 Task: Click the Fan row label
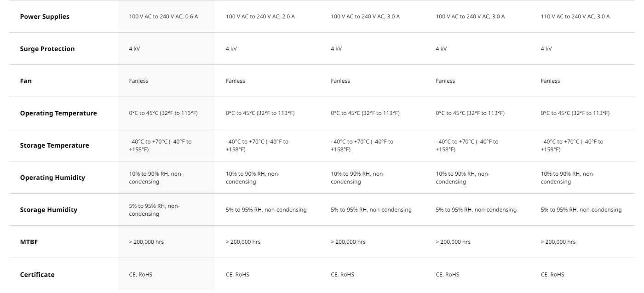pos(26,81)
